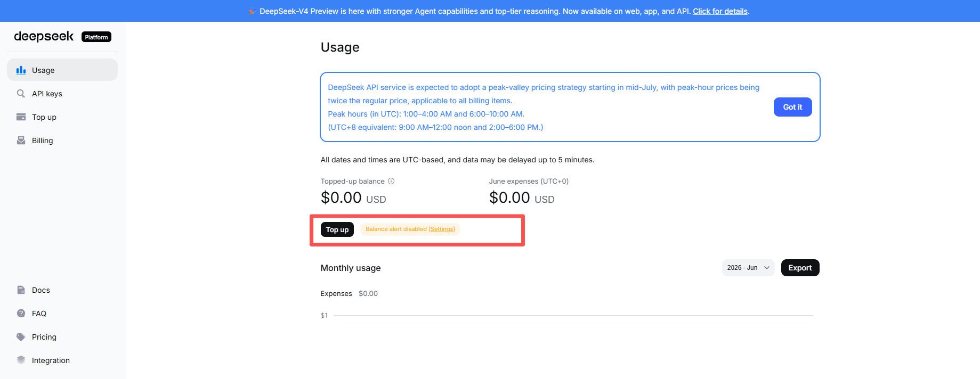980x379 pixels.
Task: Open Docs from the sidebar
Action: 62,290
